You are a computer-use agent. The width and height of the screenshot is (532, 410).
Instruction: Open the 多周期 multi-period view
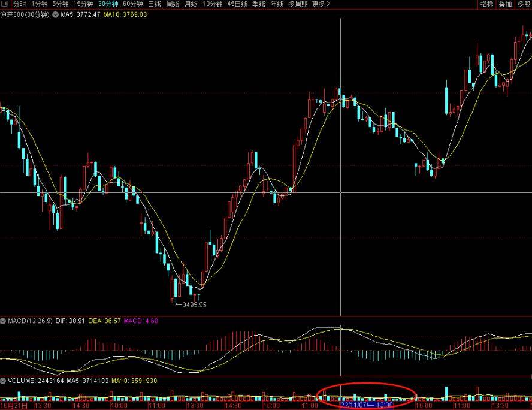pos(298,4)
